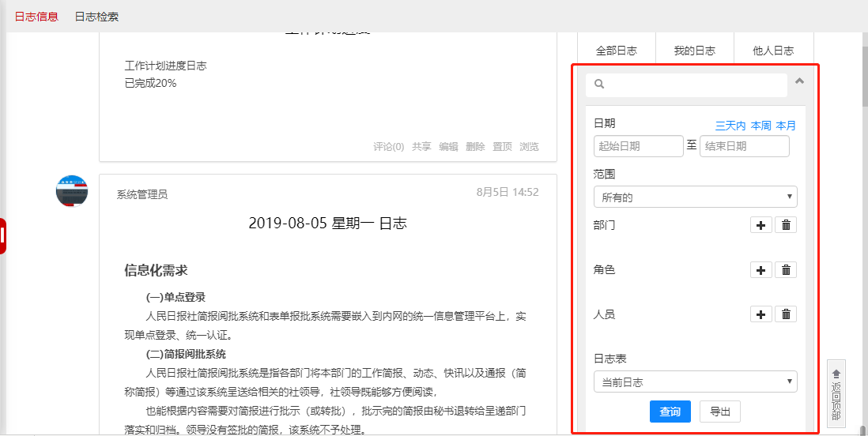Switch to the 日志检索 tab
868x436 pixels.
[96, 17]
